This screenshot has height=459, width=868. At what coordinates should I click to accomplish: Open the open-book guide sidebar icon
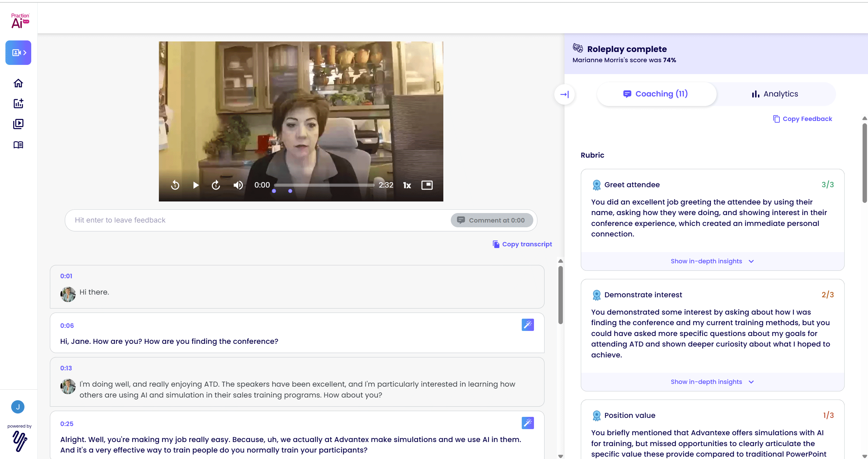(x=18, y=145)
